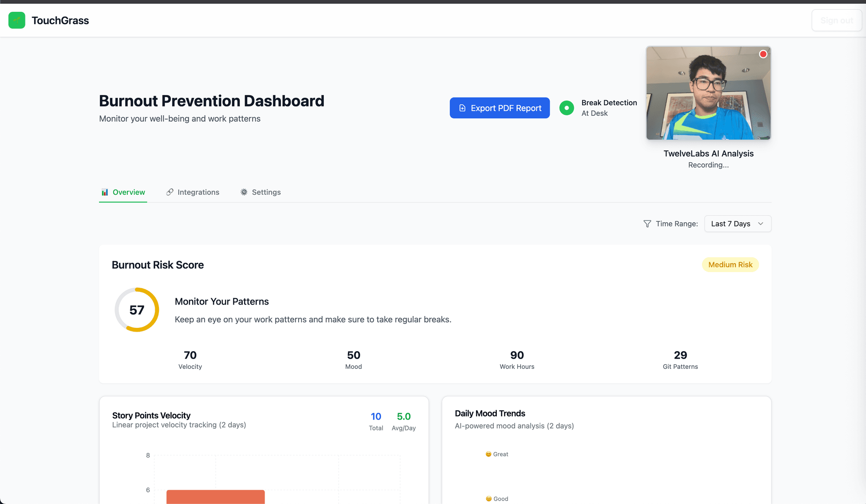
Task: Click the Integrations link icon
Action: tap(170, 192)
